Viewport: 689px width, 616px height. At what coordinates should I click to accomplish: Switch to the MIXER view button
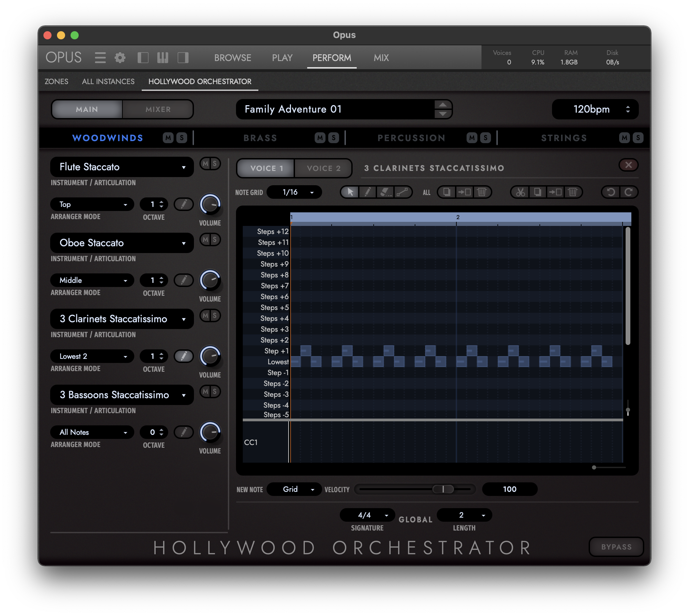click(x=158, y=109)
